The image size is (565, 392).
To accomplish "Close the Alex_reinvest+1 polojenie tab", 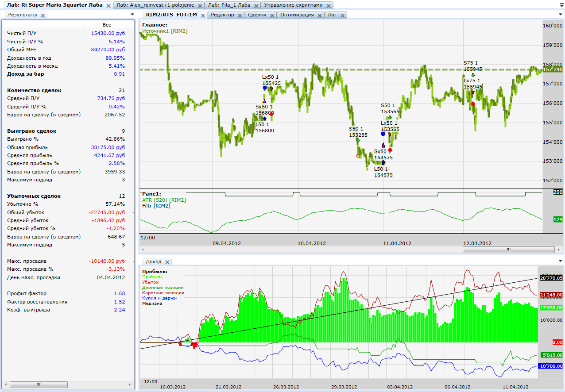I will pyautogui.click(x=200, y=5).
